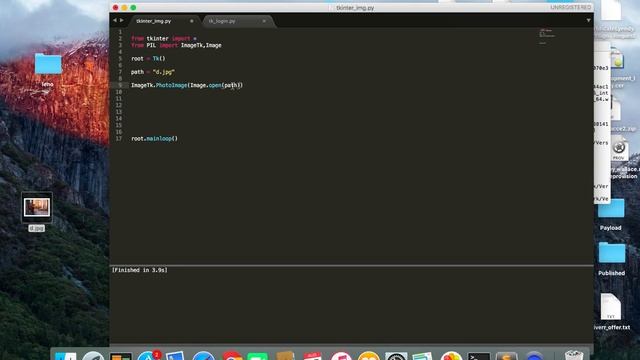Close the tk_login.py tab
The image size is (640, 360).
click(264, 21)
